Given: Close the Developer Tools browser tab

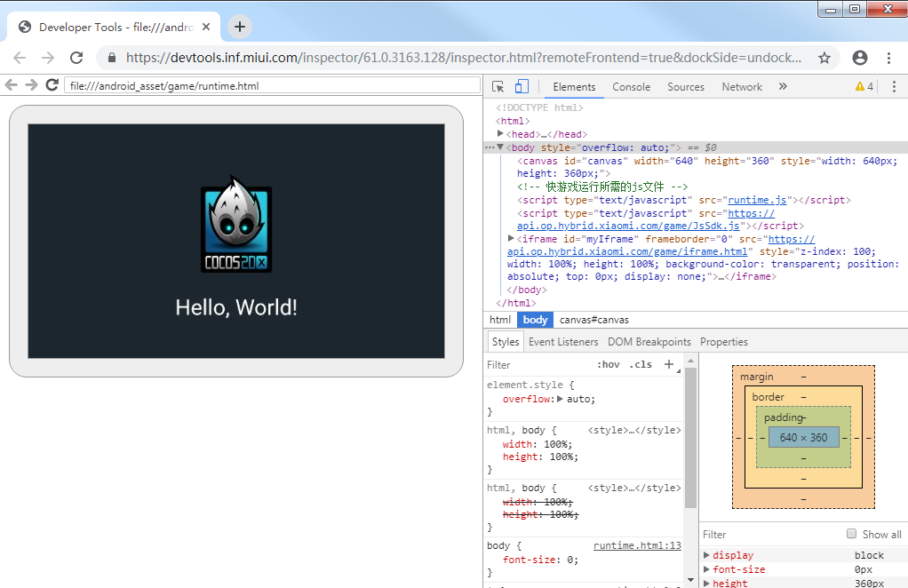Looking at the screenshot, I should pyautogui.click(x=206, y=27).
